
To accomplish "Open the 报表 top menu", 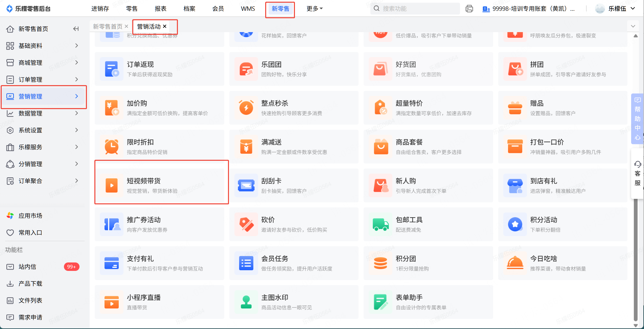I will pyautogui.click(x=161, y=9).
